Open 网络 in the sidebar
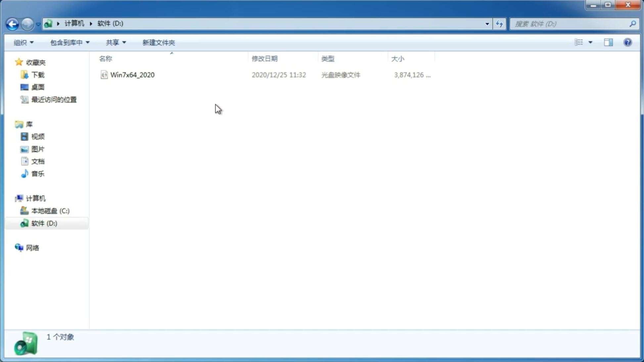Screen dimensions: 644x362 click(33, 247)
